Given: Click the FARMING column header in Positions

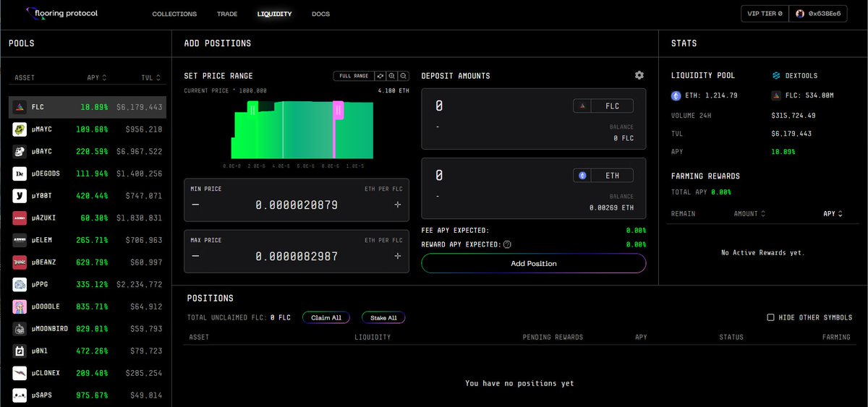Looking at the screenshot, I should (x=836, y=338).
